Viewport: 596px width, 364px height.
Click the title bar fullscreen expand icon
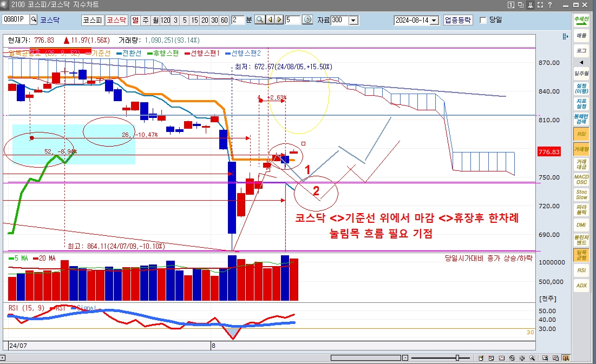[x=540, y=5]
